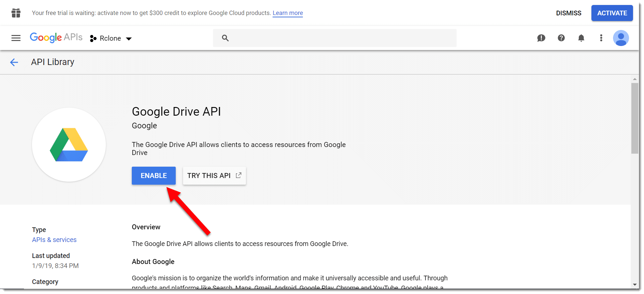Go back with the API Library arrow

coord(14,62)
